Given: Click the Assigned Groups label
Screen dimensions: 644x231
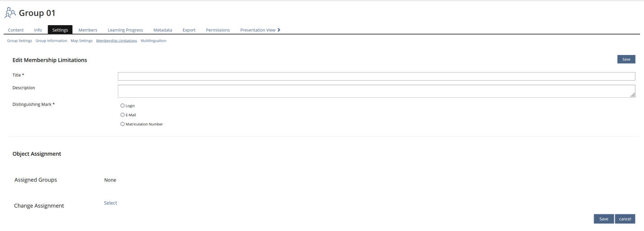Looking at the screenshot, I should coord(36,180).
